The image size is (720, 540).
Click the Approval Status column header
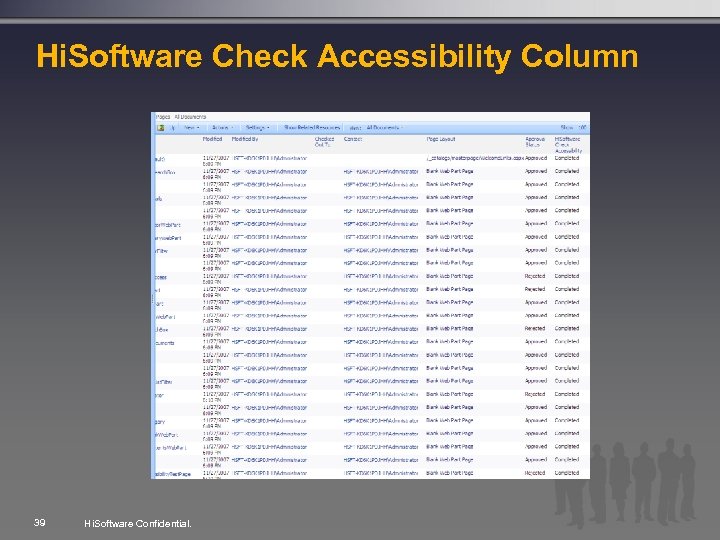[x=535, y=142]
